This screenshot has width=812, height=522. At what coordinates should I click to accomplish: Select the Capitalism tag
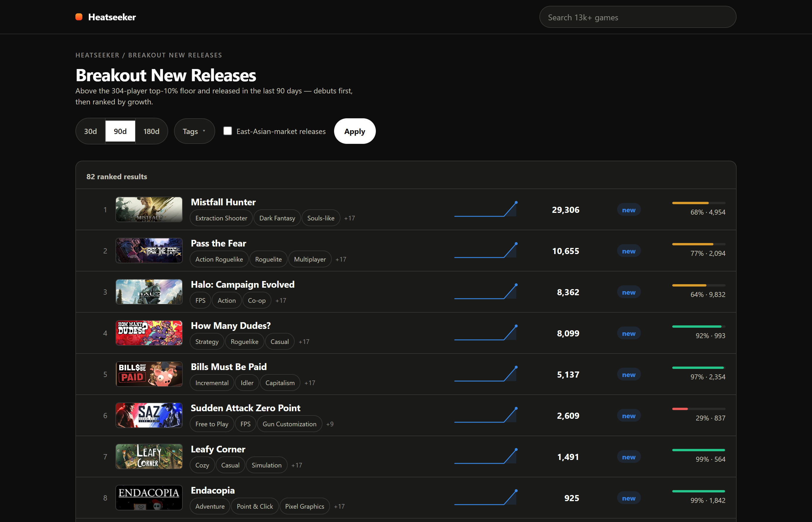[x=280, y=383]
